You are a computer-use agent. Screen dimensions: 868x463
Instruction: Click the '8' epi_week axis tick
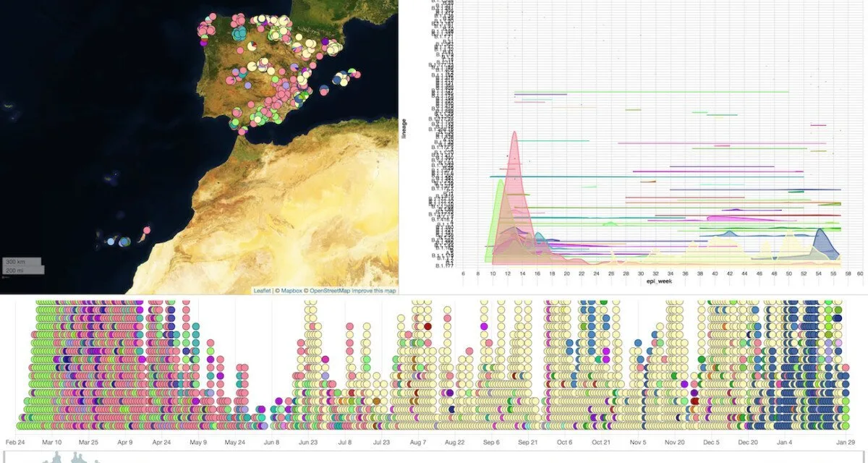pyautogui.click(x=477, y=274)
